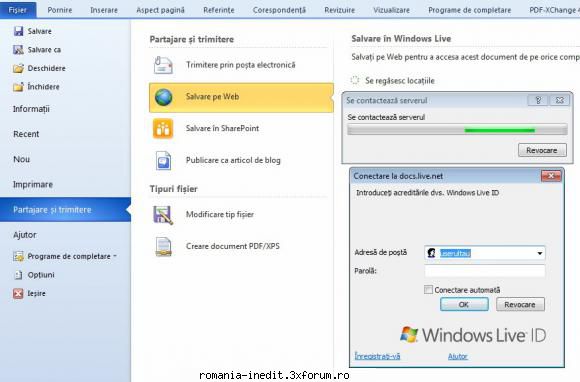Open the Fișier tab

pos(18,10)
